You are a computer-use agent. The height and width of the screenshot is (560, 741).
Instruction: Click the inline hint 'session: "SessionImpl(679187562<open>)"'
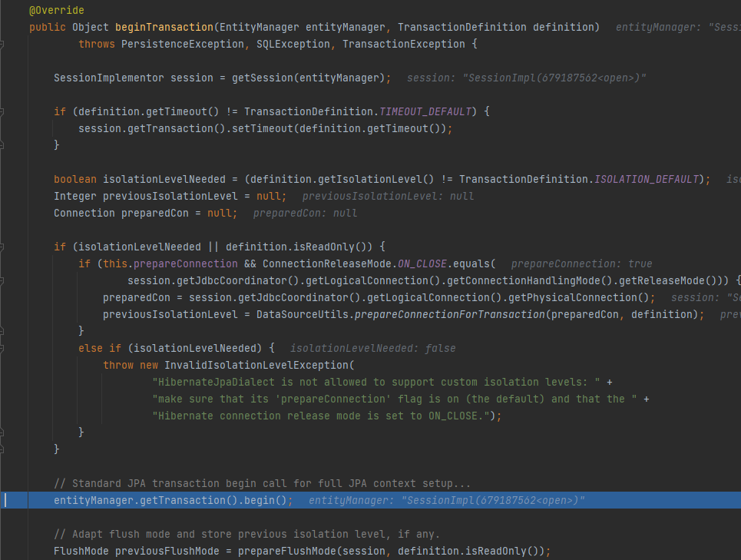527,78
